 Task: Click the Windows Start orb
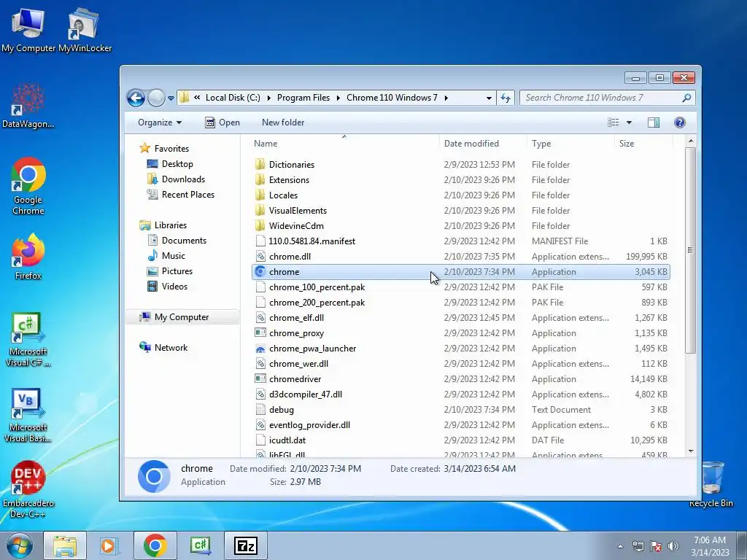pyautogui.click(x=19, y=545)
